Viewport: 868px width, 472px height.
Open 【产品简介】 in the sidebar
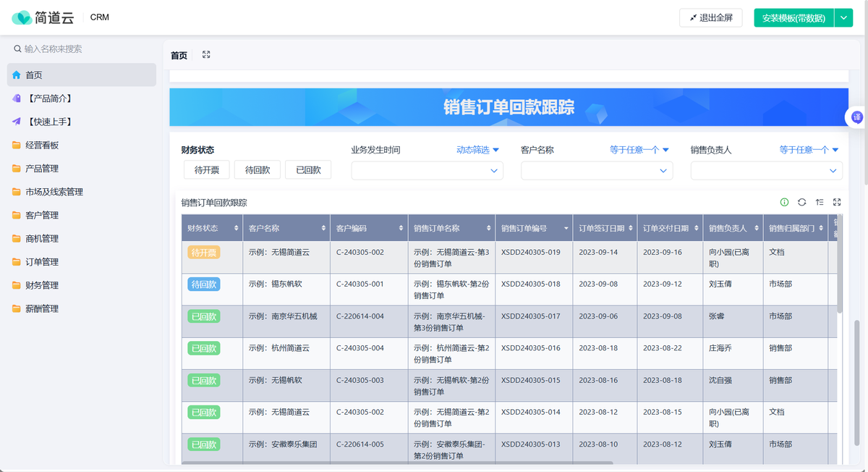pos(48,98)
